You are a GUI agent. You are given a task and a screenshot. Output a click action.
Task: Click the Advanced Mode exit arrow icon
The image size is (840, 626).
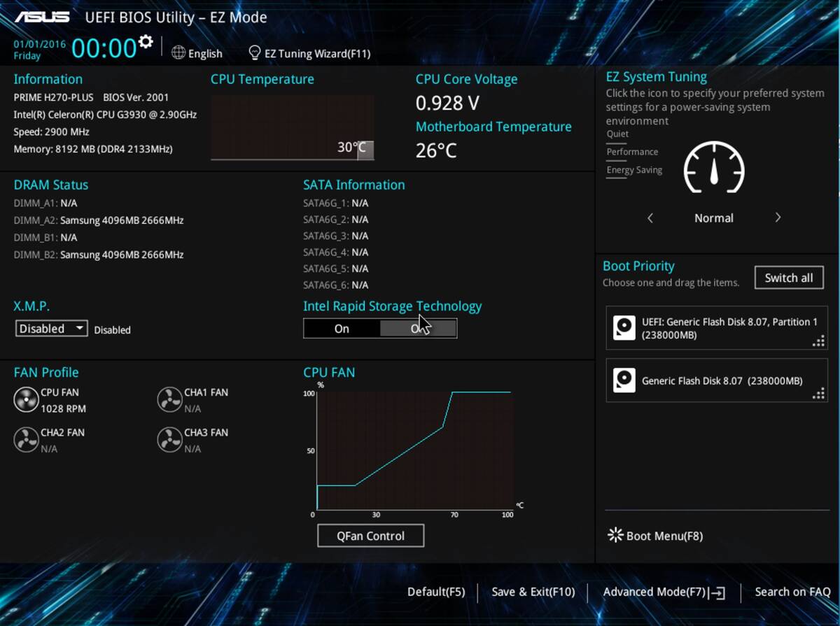point(717,592)
